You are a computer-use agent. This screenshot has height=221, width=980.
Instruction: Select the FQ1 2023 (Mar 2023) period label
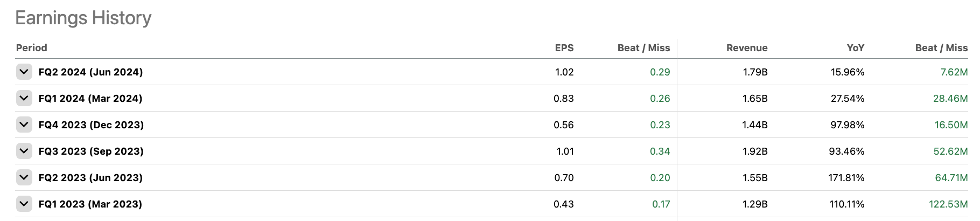click(x=90, y=204)
